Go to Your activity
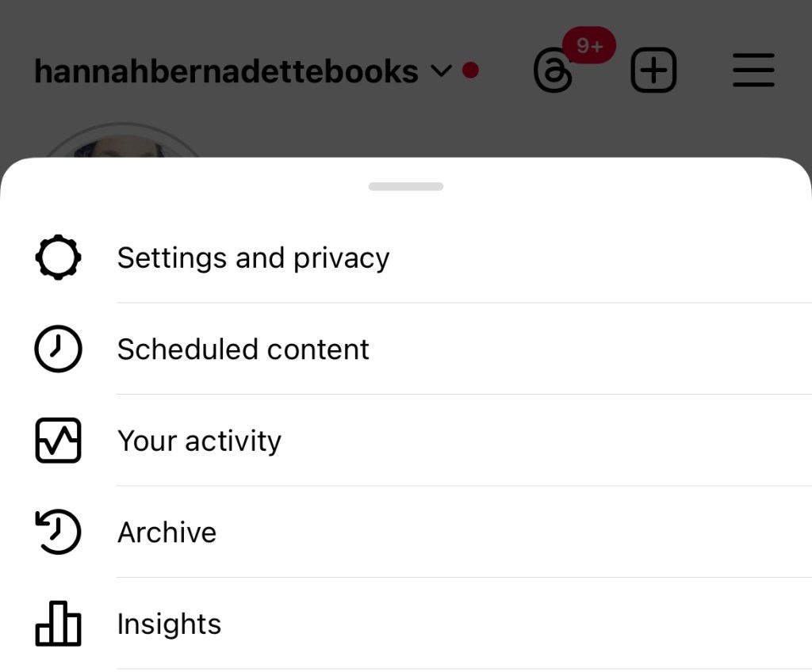Viewport: 812px width, 672px height. click(199, 441)
